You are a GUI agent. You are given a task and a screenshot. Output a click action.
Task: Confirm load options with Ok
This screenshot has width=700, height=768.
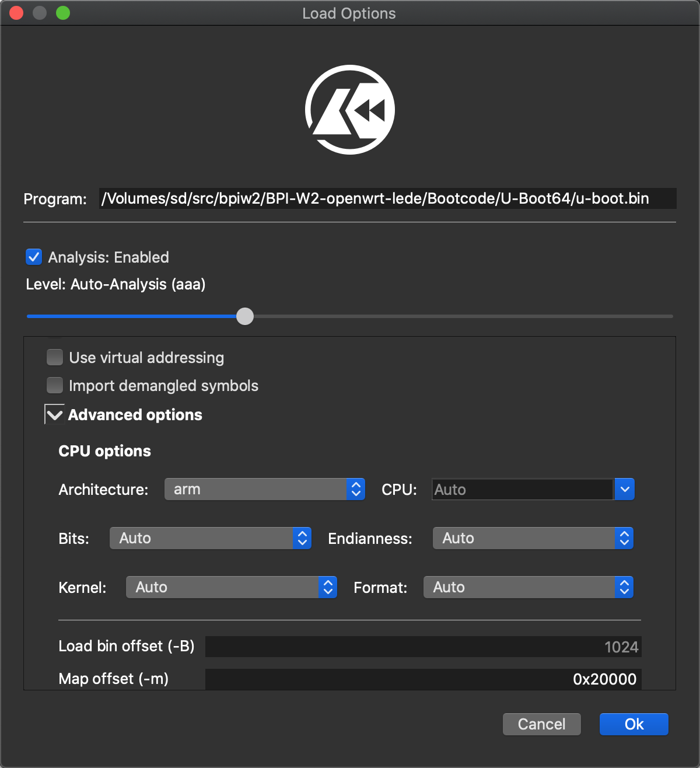tap(633, 724)
